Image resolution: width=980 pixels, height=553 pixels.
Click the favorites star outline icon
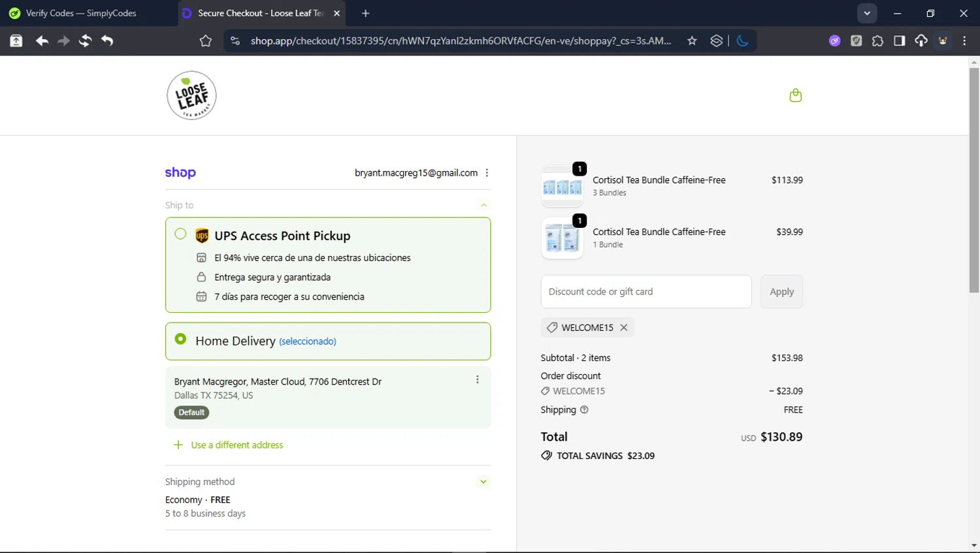pos(206,40)
